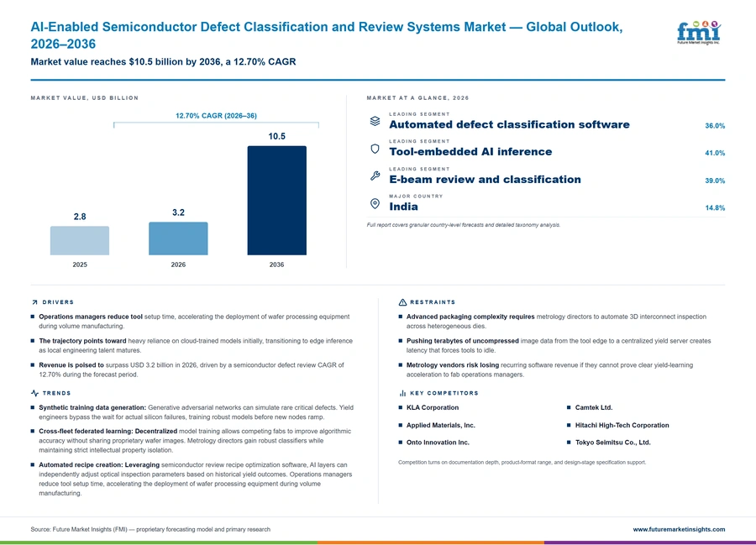Click the 39.0% share value
Image resolution: width=756 pixels, height=545 pixels.
click(715, 181)
